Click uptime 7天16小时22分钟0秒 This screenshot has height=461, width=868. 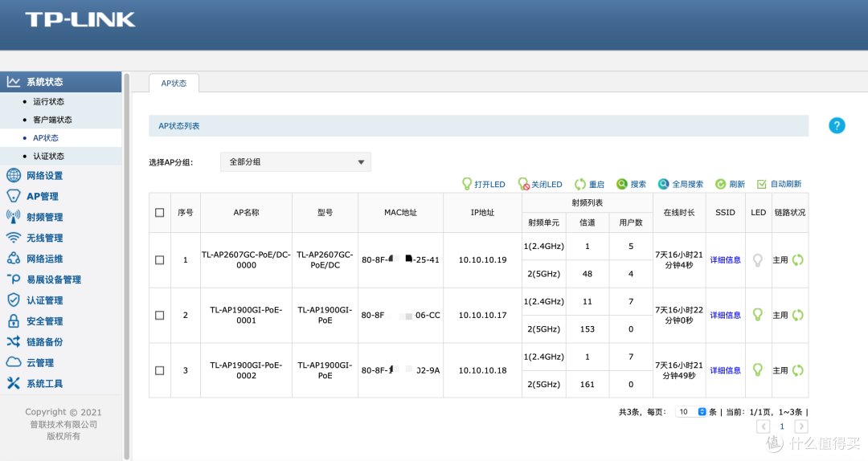pos(678,315)
